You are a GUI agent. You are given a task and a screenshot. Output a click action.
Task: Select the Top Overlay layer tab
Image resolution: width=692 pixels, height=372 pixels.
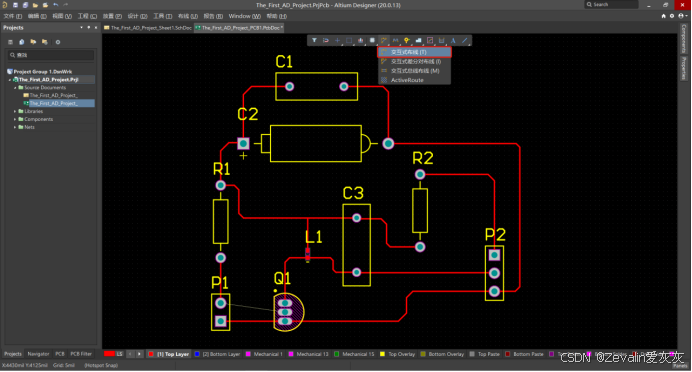tap(398, 354)
